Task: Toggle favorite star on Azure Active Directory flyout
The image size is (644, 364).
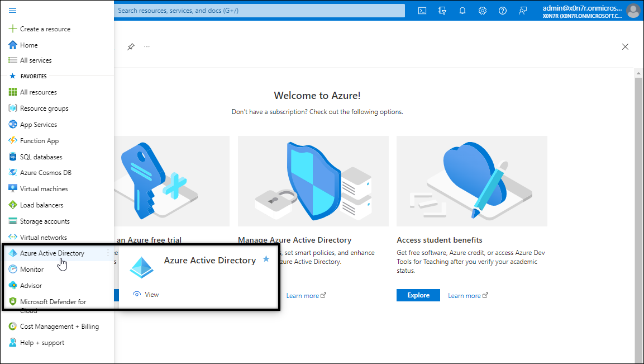Action: pos(266,259)
